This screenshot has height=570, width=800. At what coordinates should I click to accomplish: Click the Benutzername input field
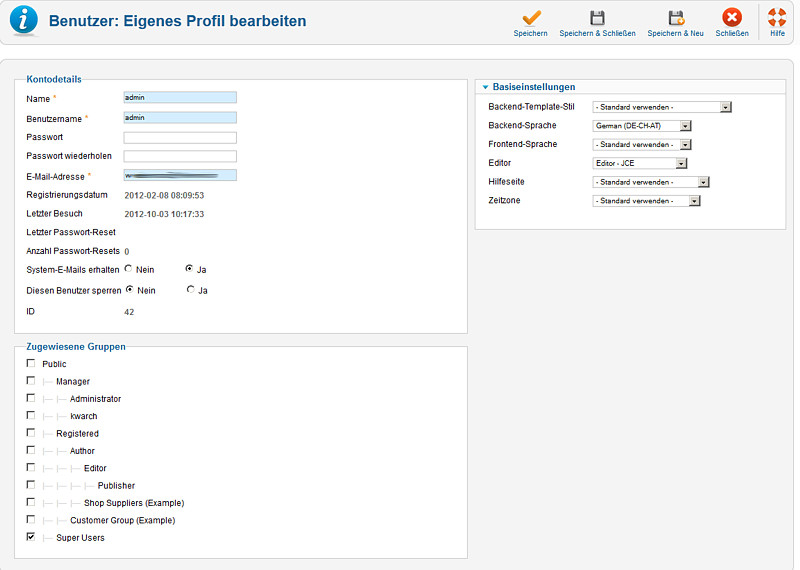tap(180, 118)
